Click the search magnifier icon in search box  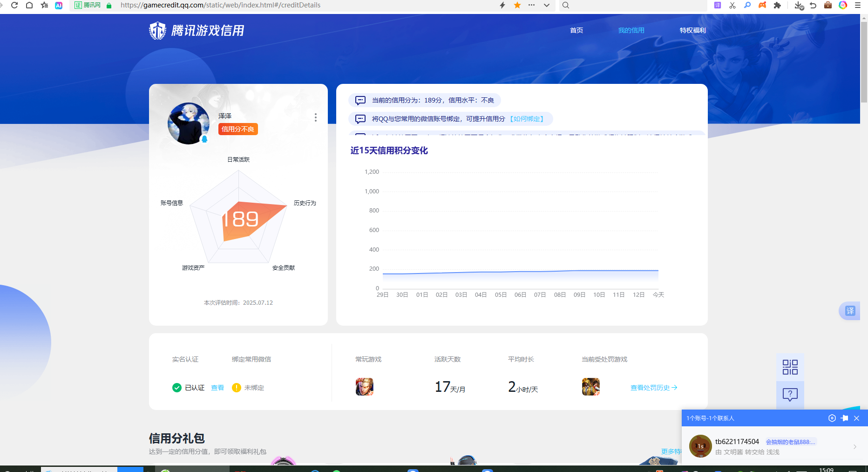pos(566,5)
